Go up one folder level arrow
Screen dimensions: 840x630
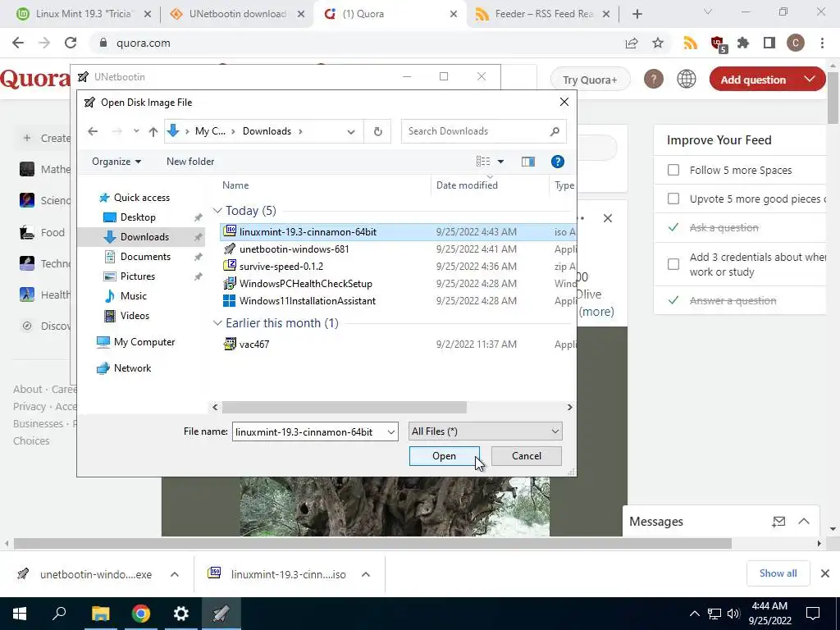tap(153, 131)
